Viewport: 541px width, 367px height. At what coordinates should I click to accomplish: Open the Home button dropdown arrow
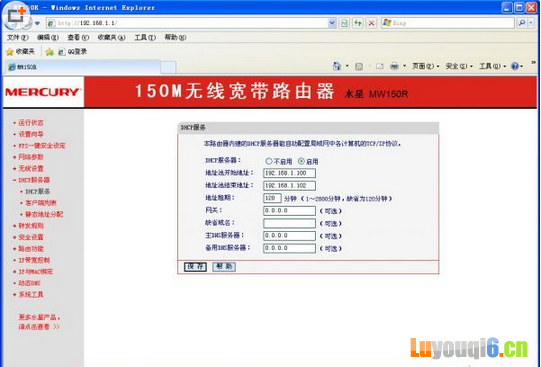click(x=347, y=66)
